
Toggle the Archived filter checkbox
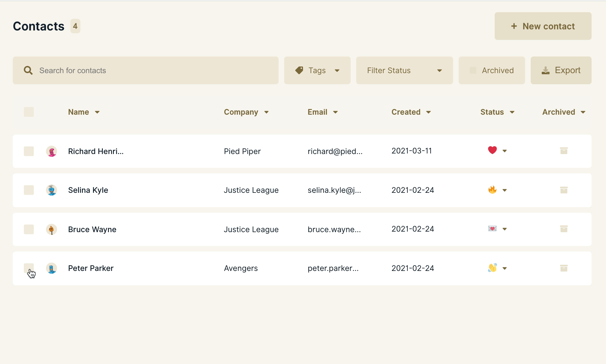(x=473, y=70)
